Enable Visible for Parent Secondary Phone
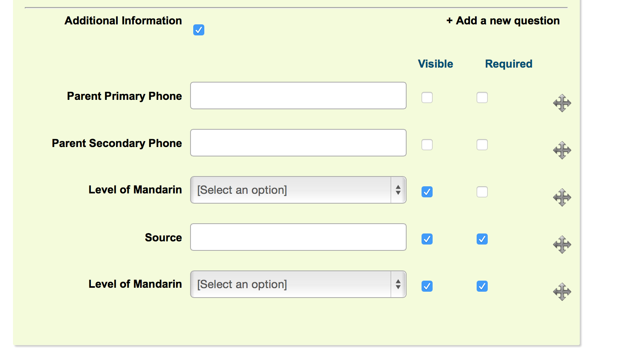The height and width of the screenshot is (364, 629). 427,145
